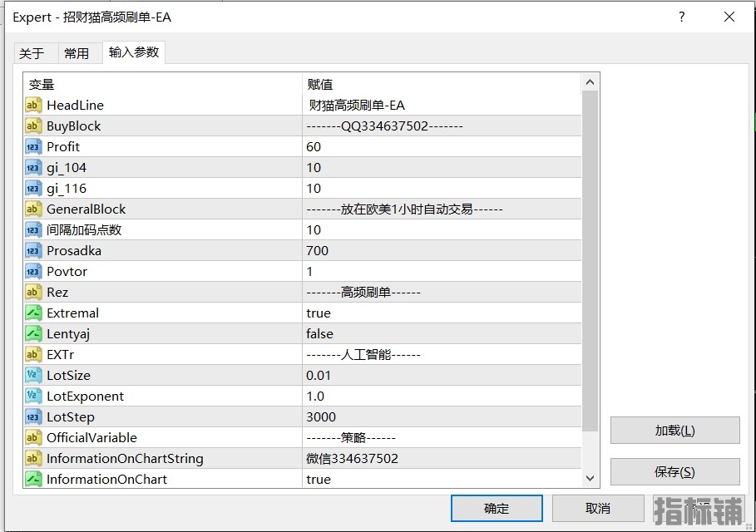This screenshot has width=756, height=532.
Task: Click the integer icon next to Profit
Action: click(x=33, y=146)
